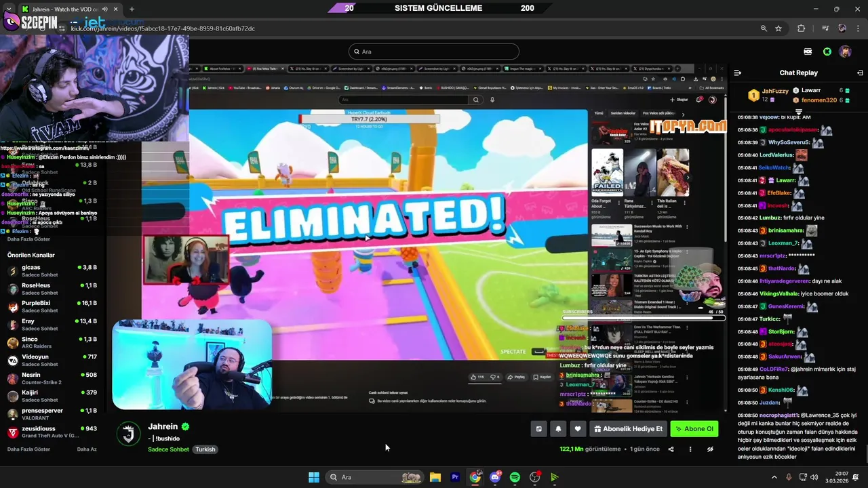Open OBS Studio from the taskbar
868x488 pixels.
pyautogui.click(x=534, y=477)
